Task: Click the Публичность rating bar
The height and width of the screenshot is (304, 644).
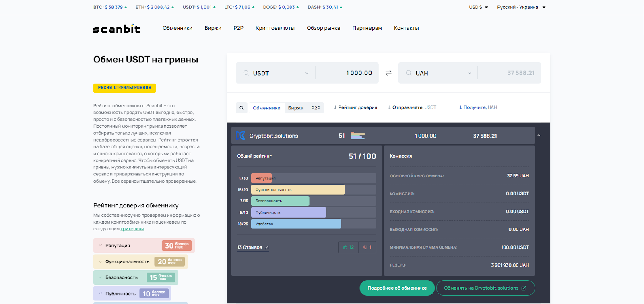Action: click(314, 212)
